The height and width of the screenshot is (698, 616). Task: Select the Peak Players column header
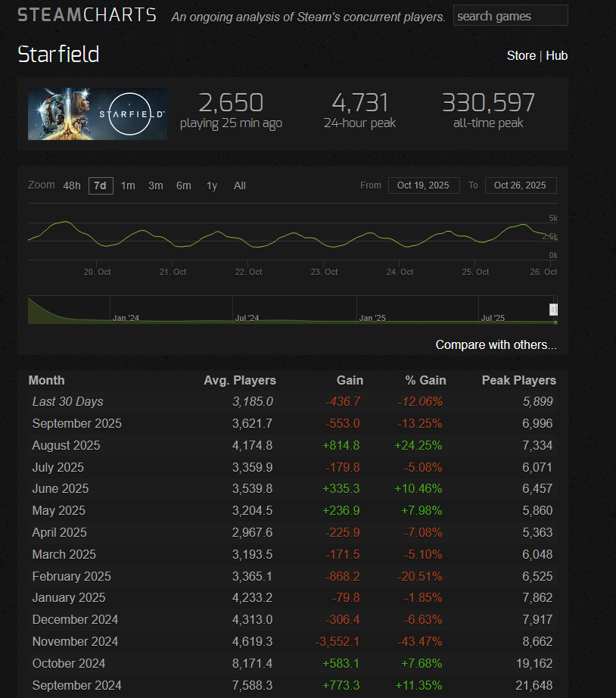click(x=519, y=381)
